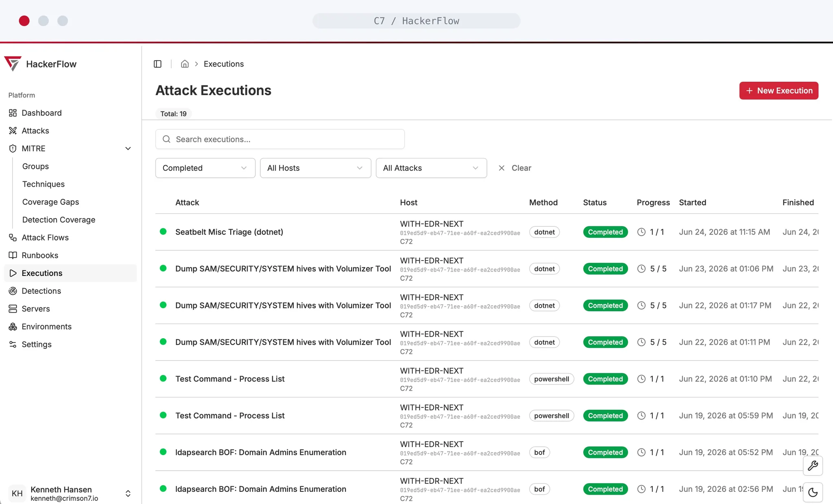The height and width of the screenshot is (504, 833).
Task: Click the Settings sliders icon
Action: (x=13, y=344)
